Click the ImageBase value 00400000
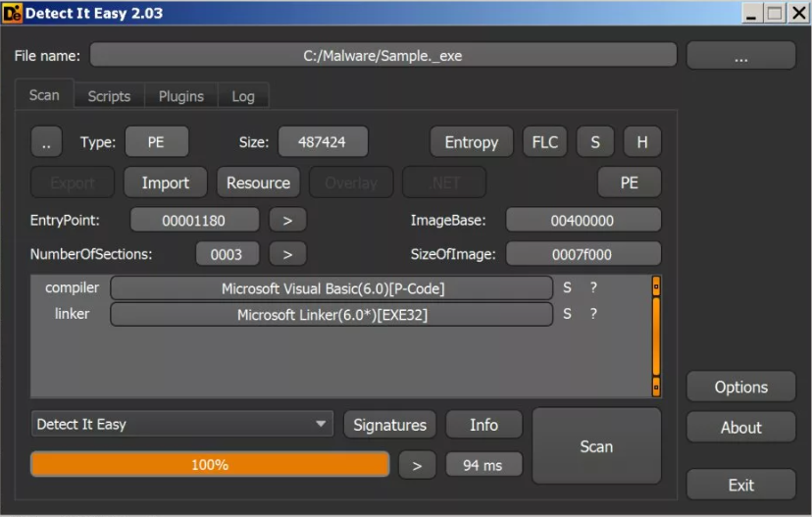The height and width of the screenshot is (517, 812). pos(583,220)
